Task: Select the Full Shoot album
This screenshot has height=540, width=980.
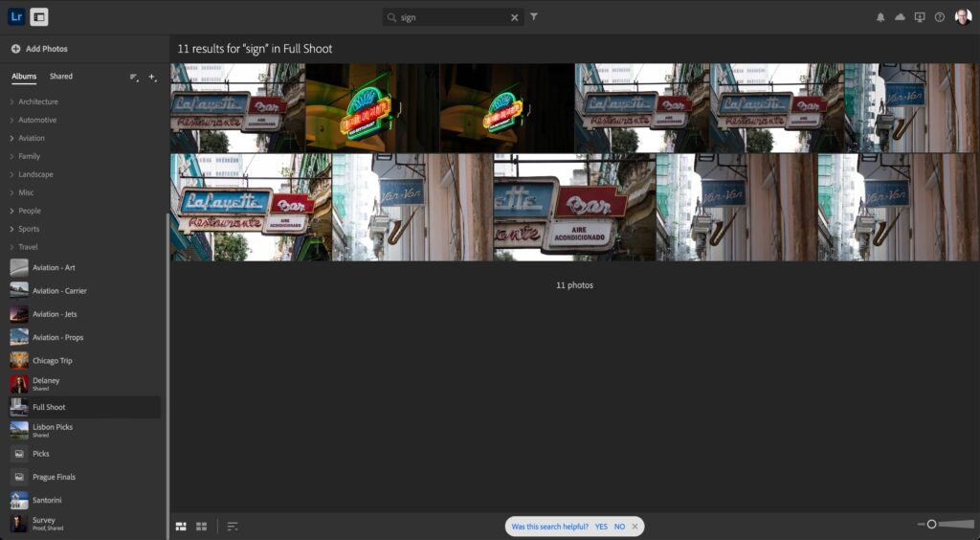Action: click(84, 407)
